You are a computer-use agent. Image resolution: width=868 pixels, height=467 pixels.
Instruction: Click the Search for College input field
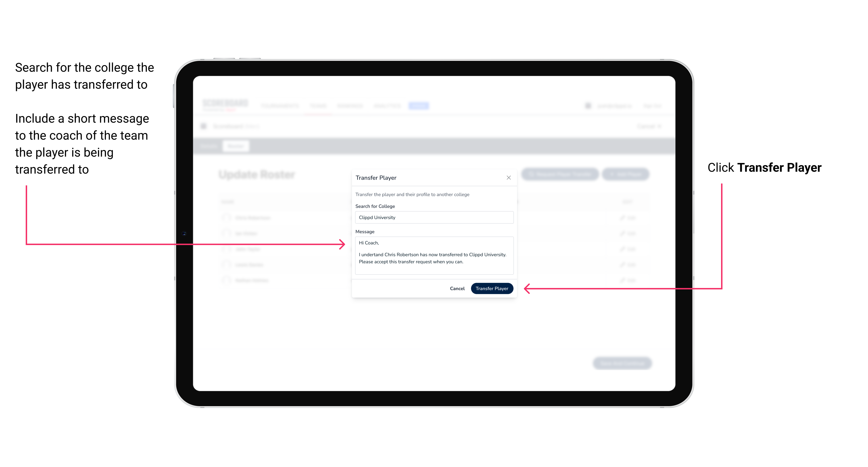433,217
